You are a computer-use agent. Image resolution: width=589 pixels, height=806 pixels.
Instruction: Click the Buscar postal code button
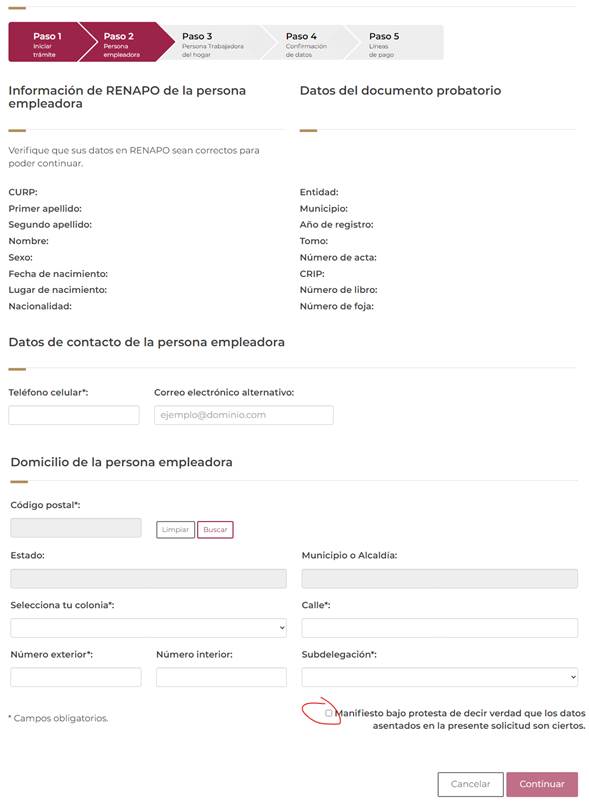coord(215,529)
